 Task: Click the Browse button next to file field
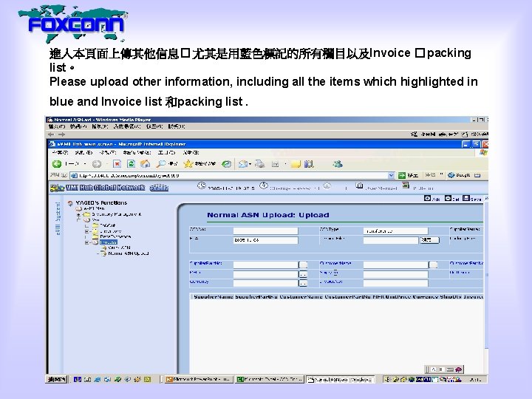click(429, 240)
